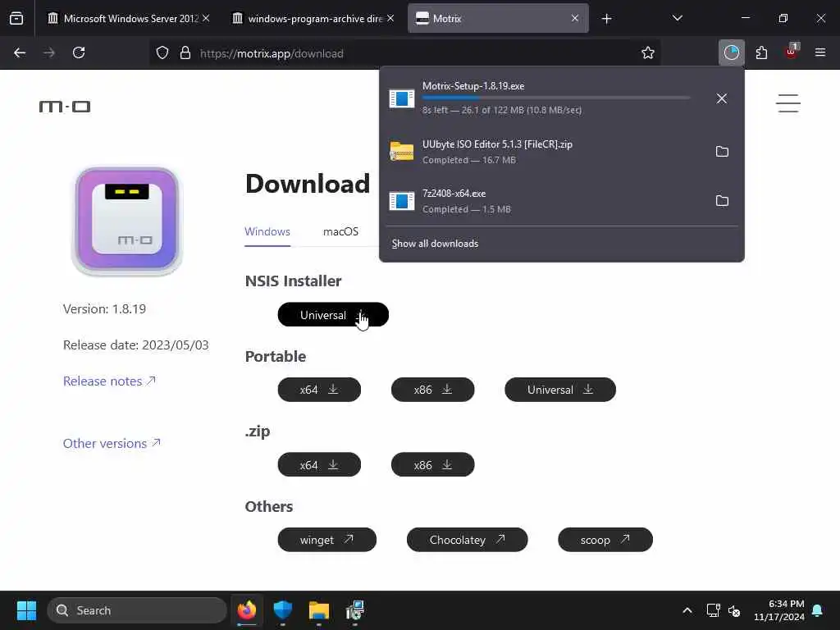Image resolution: width=840 pixels, height=630 pixels.
Task: Click the Firefox taskbar icon
Action: pos(247,610)
